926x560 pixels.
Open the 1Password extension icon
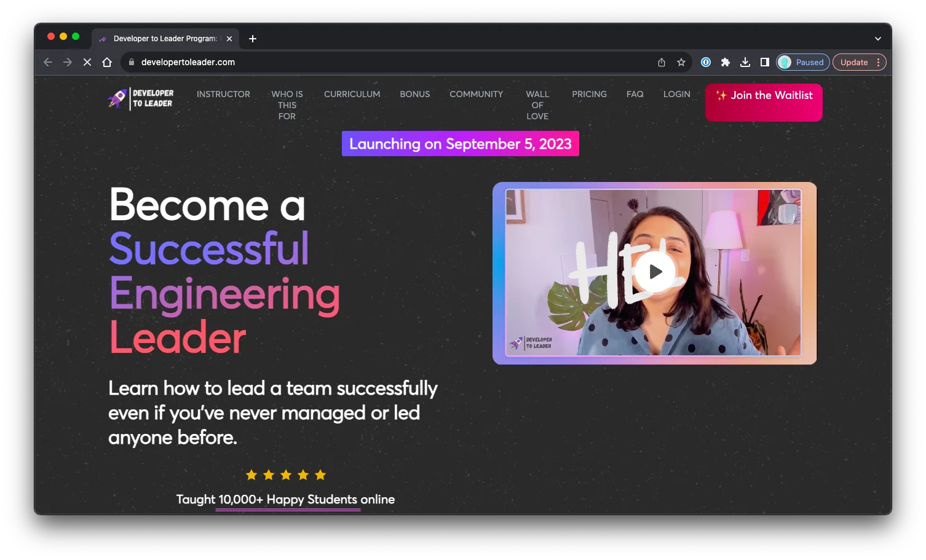[x=706, y=62]
